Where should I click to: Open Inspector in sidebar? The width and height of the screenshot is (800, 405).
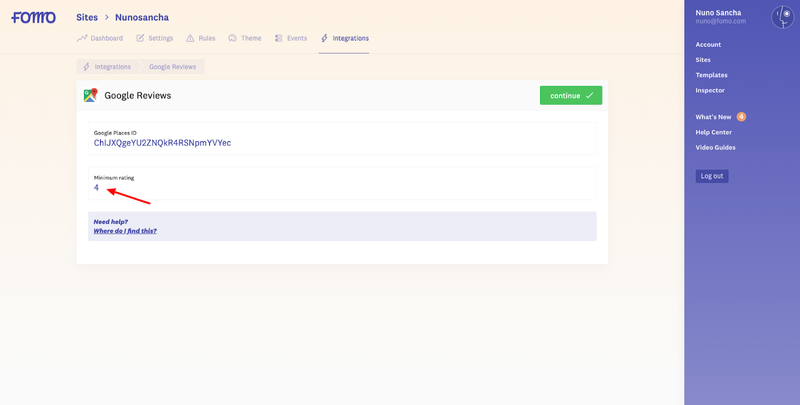(x=710, y=90)
